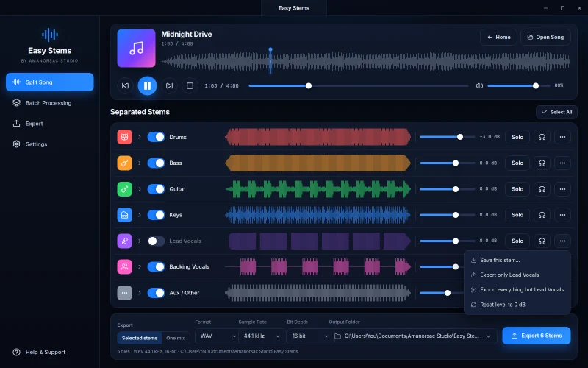This screenshot has height=368, width=588.
Task: Mute the master volume speaker icon
Action: [479, 85]
